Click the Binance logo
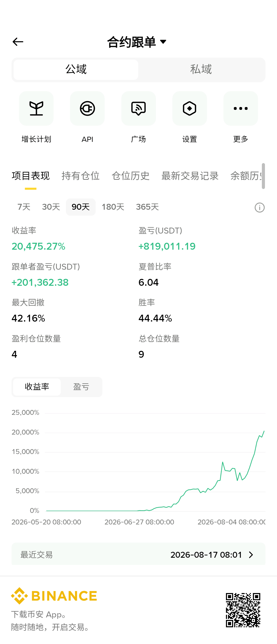This screenshot has height=644, width=277. 54,596
